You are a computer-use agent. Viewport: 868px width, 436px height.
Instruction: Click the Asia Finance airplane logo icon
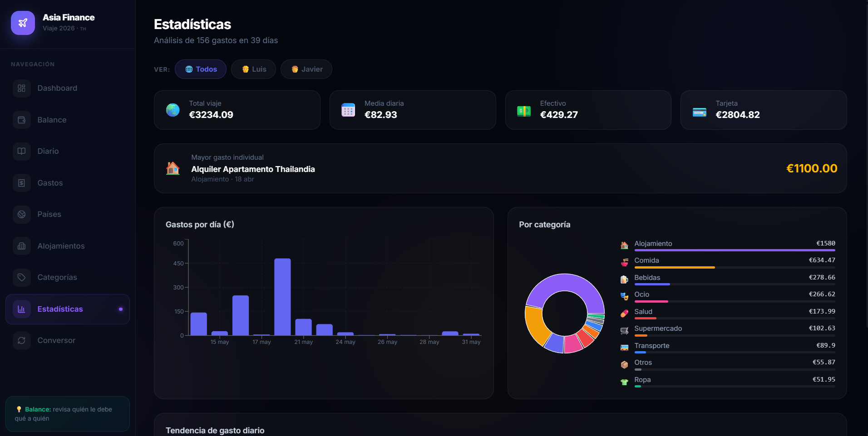pos(23,23)
